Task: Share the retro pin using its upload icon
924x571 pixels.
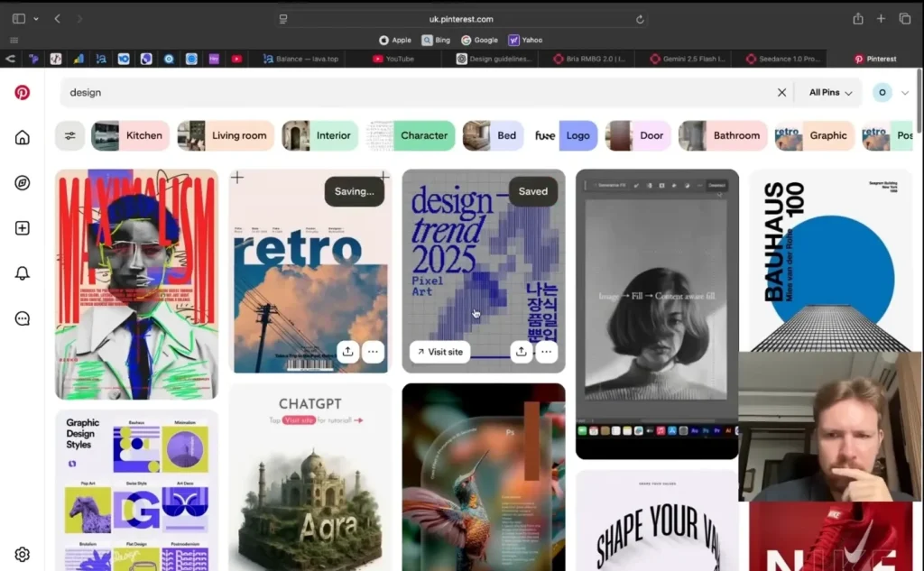Action: pyautogui.click(x=347, y=352)
